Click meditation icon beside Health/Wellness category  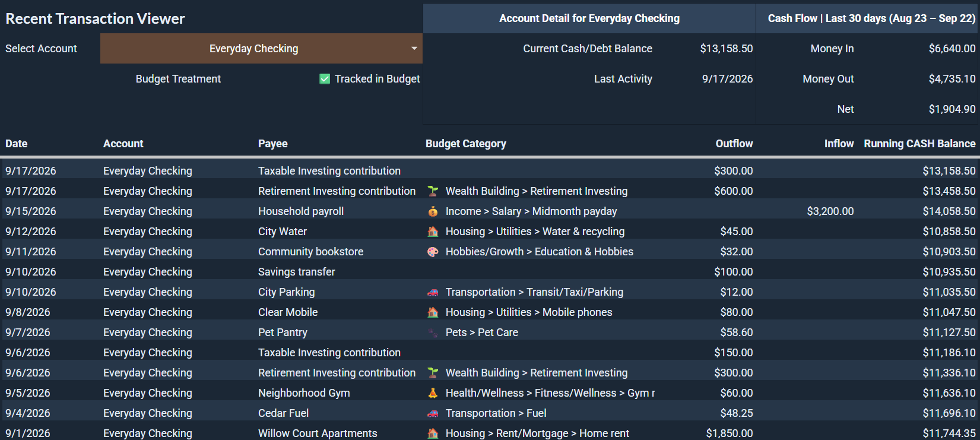[433, 393]
